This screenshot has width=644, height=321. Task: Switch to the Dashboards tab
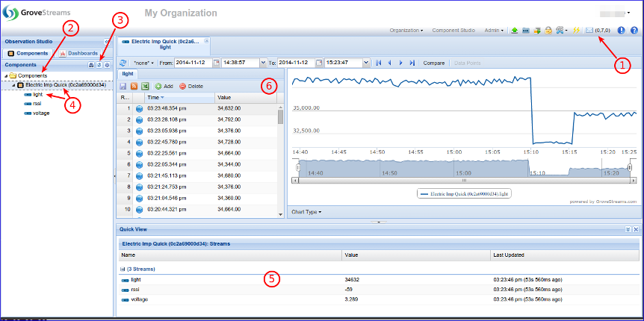[84, 53]
